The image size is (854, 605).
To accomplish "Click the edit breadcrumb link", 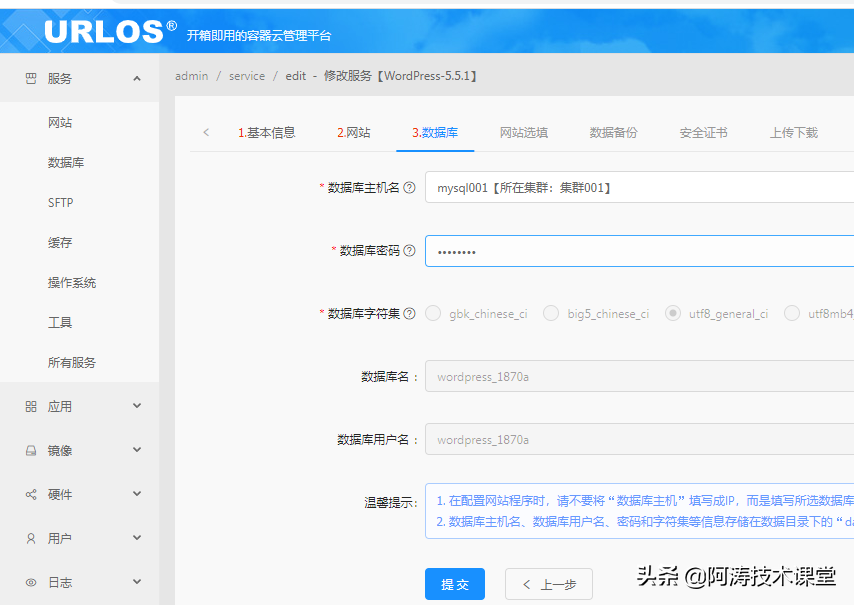I will 296,76.
